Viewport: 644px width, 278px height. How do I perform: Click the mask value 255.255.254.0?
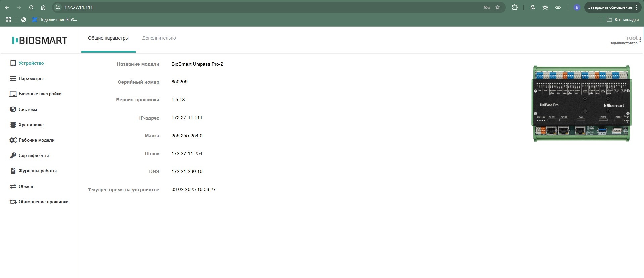coord(187,136)
